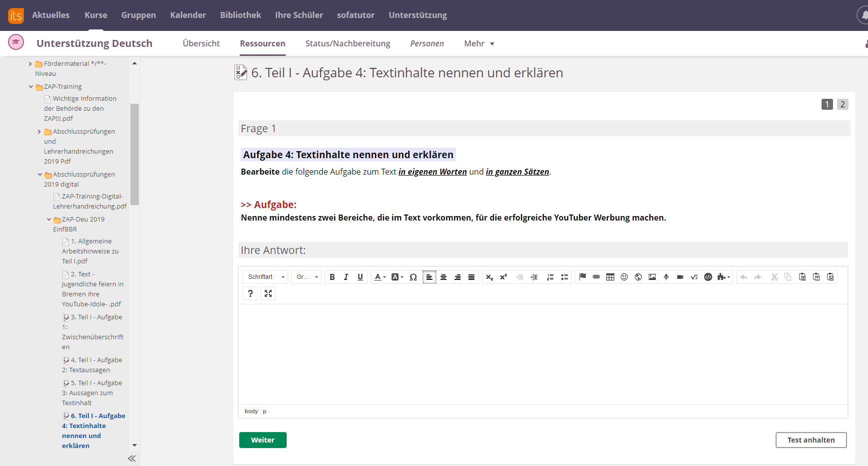Select center text alignment
The image size is (868, 466).
443,277
